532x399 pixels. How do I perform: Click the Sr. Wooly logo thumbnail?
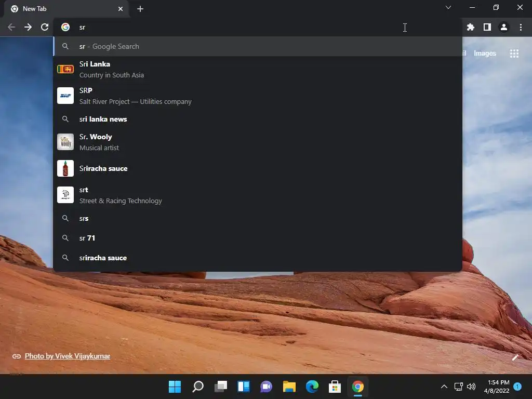65,142
